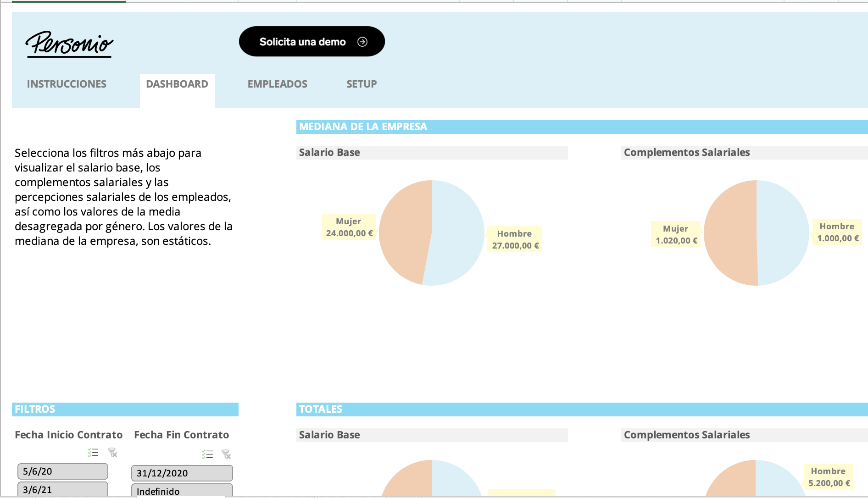Open the SETUP tab

tap(362, 84)
